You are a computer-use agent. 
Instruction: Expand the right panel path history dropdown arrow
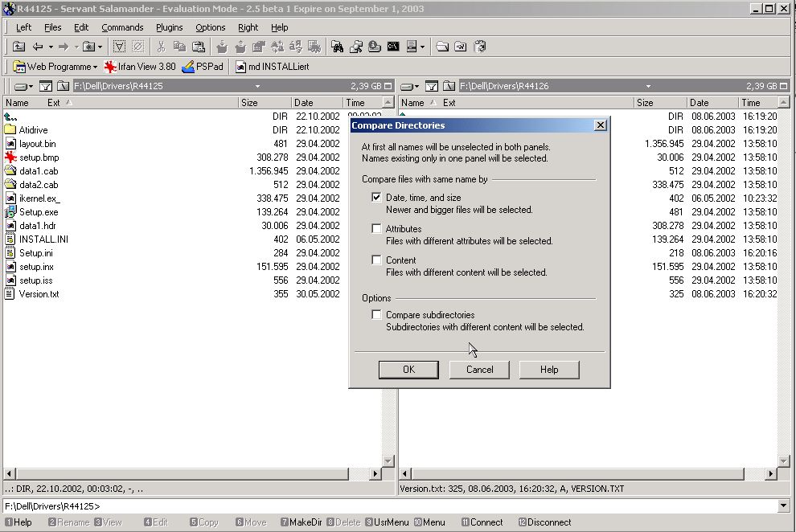coord(648,86)
